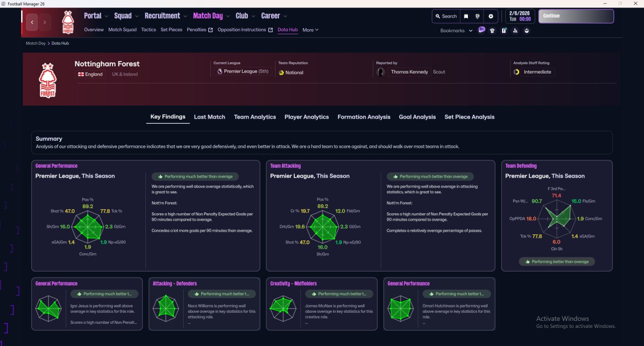
Task: Open the Team Defending panel title
Action: (521, 166)
